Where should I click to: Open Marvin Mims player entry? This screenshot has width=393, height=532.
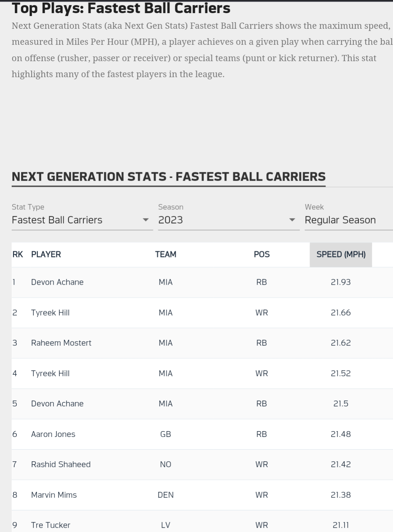(54, 495)
